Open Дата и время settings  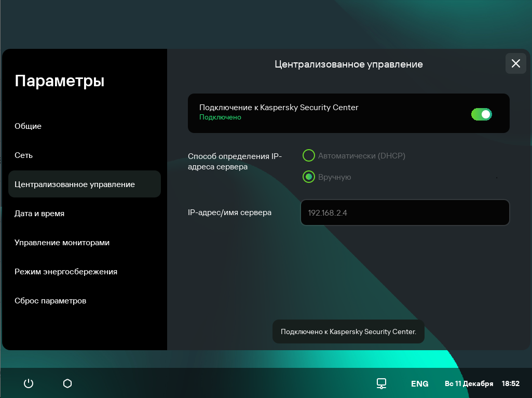tap(39, 213)
